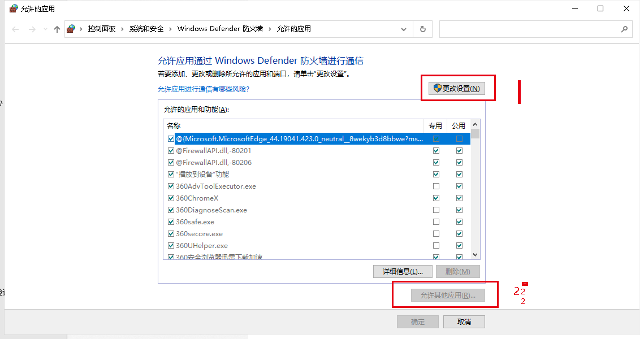Go up one level with the up arrow
The width and height of the screenshot is (644, 339).
coord(57,29)
